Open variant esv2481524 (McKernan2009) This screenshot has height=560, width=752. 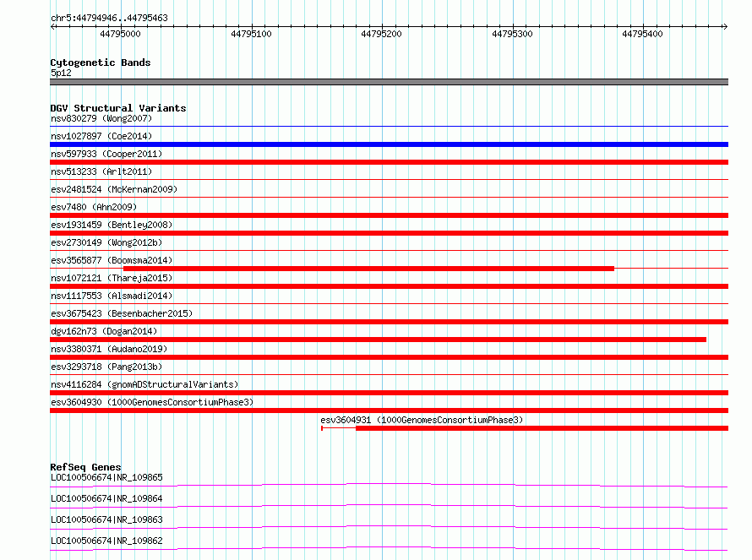pos(114,189)
